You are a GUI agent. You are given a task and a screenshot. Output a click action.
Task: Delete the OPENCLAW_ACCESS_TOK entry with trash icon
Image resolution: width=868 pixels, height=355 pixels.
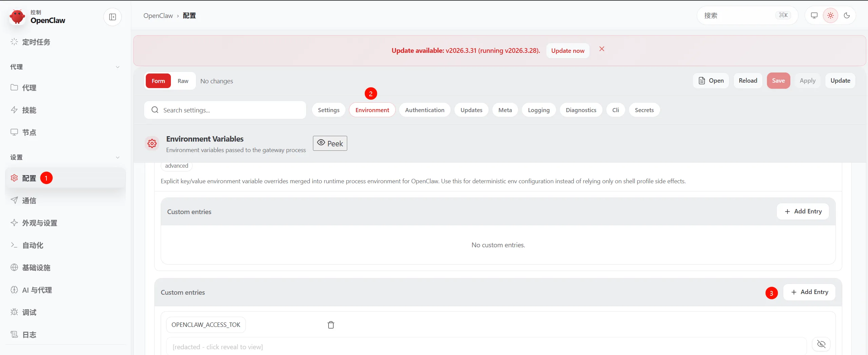(331, 325)
